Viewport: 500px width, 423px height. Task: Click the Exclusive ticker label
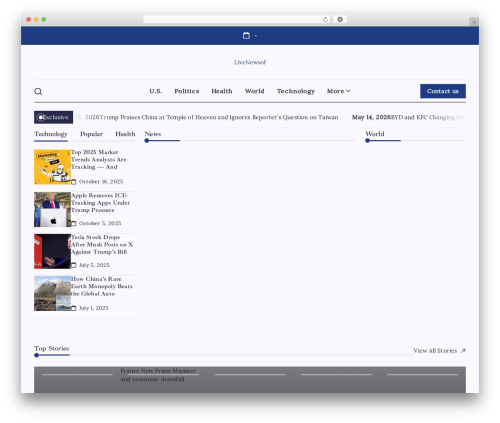[x=53, y=117]
